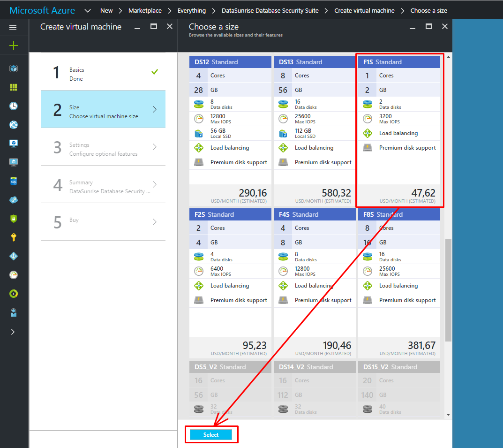The image size is (503, 448).
Task: Select the DS12 Standard size card
Action: click(x=230, y=130)
